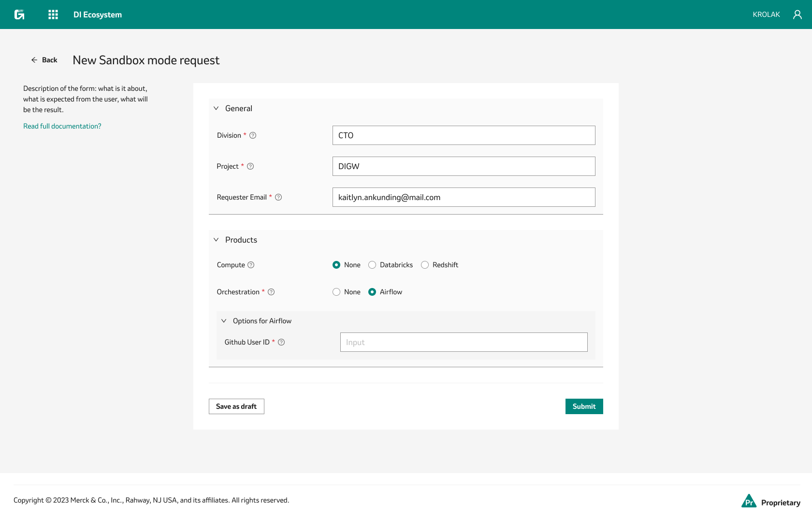
Task: Submit the sandbox mode request
Action: coord(584,406)
